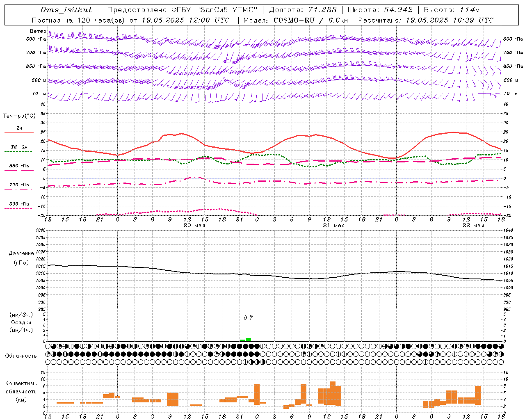Click the Осадки precipitation label
525x420 pixels.
point(21,322)
